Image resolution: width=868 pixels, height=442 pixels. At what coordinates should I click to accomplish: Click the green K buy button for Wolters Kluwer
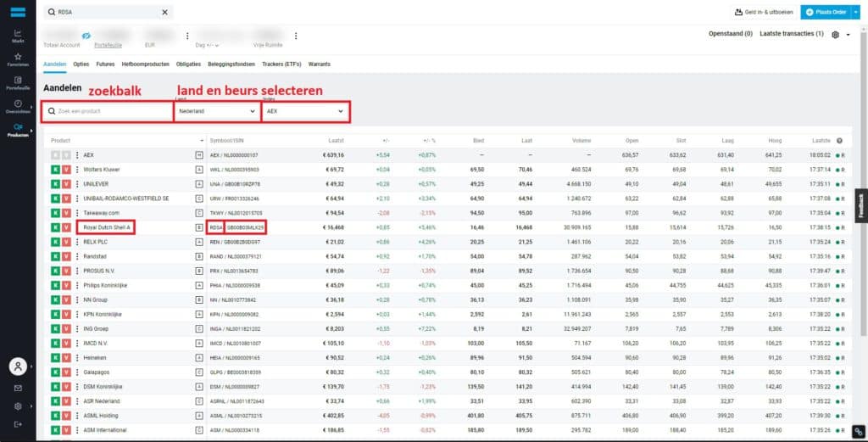click(x=55, y=170)
